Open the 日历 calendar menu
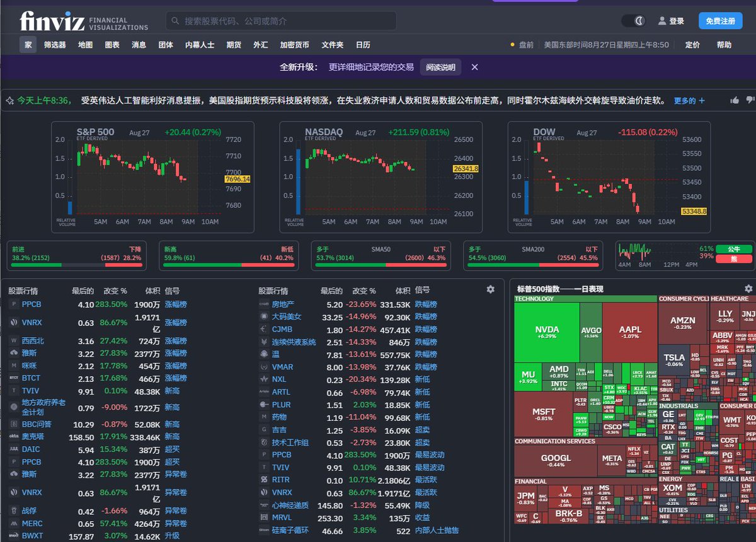Screen dimensions: 756x542 pos(363,45)
